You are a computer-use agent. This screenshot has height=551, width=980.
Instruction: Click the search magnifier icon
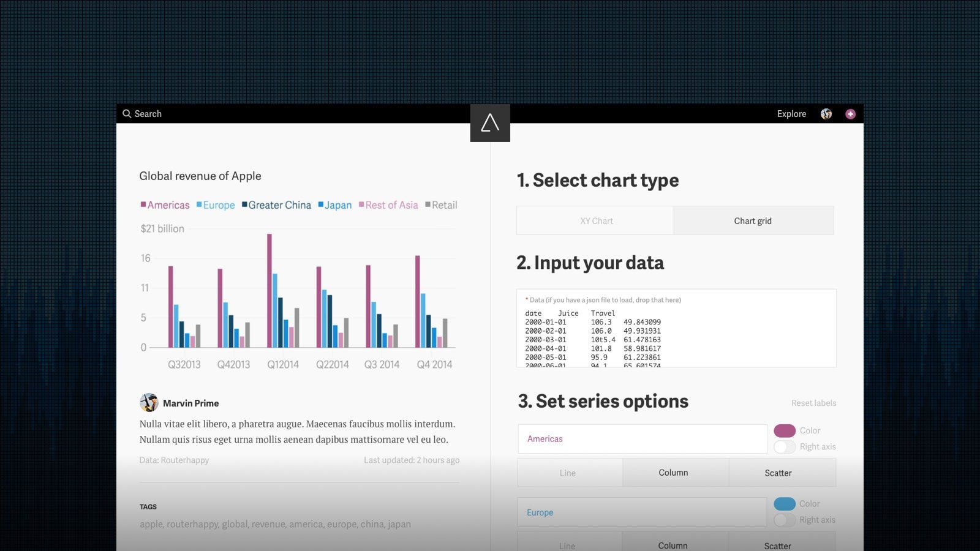pyautogui.click(x=127, y=114)
